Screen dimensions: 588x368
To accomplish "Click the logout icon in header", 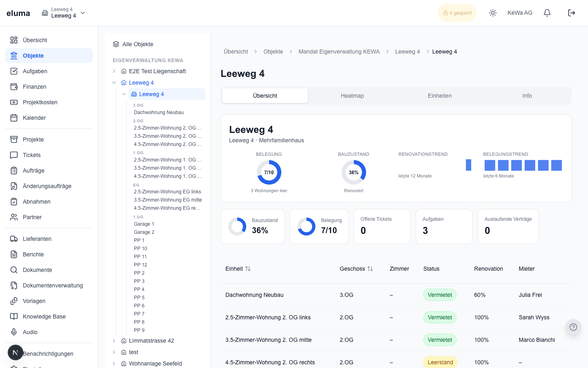I will pyautogui.click(x=572, y=13).
